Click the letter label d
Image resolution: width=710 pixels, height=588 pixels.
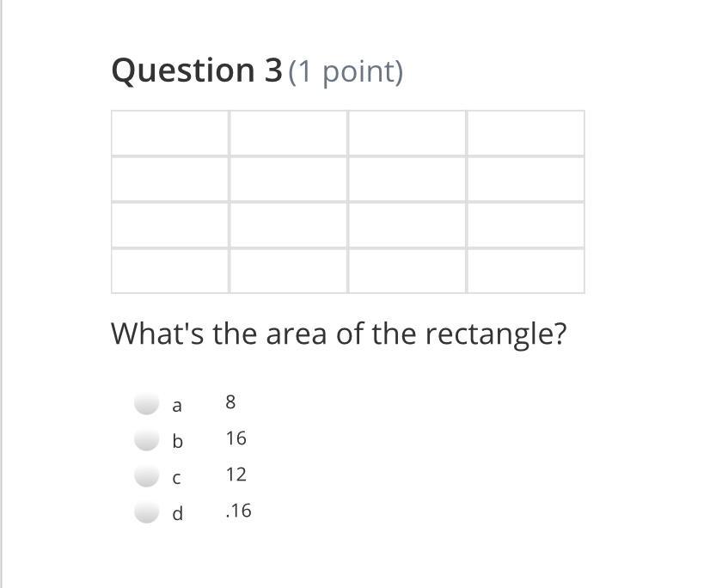tap(177, 514)
